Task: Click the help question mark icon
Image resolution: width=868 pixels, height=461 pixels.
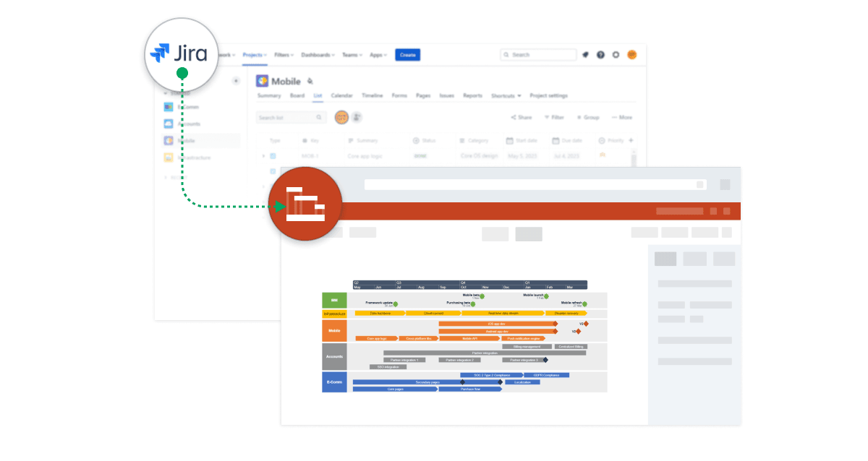Action: [600, 54]
